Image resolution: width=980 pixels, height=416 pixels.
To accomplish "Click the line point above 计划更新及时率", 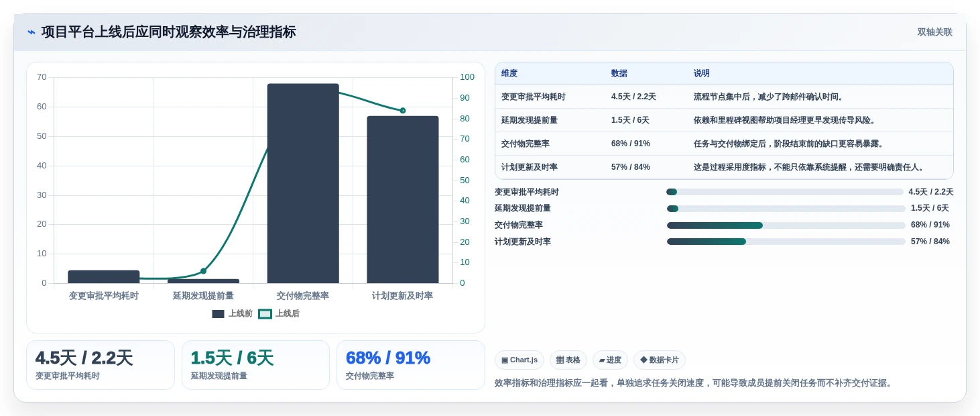I will click(403, 111).
